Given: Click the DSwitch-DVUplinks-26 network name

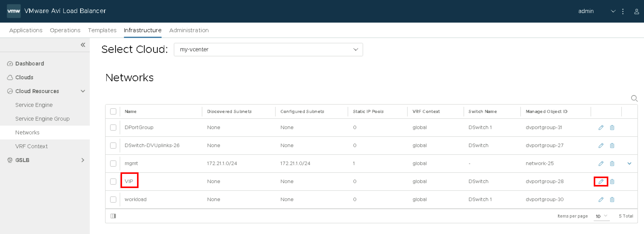Looking at the screenshot, I should pyautogui.click(x=152, y=146).
